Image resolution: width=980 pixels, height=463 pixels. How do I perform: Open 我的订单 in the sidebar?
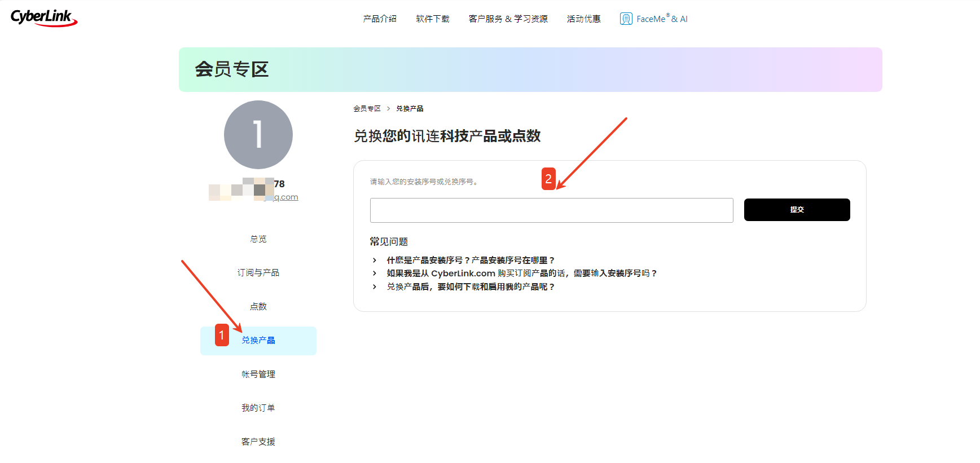[x=258, y=408]
